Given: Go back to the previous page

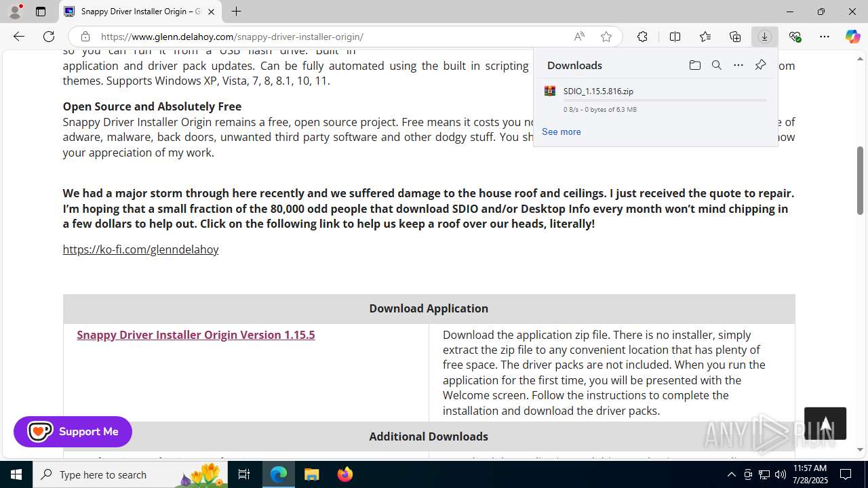Looking at the screenshot, I should 19,37.
